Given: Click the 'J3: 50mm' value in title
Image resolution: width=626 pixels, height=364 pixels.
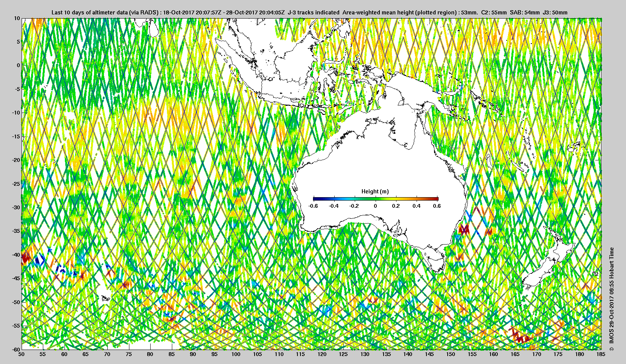Looking at the screenshot, I should click(x=555, y=13).
